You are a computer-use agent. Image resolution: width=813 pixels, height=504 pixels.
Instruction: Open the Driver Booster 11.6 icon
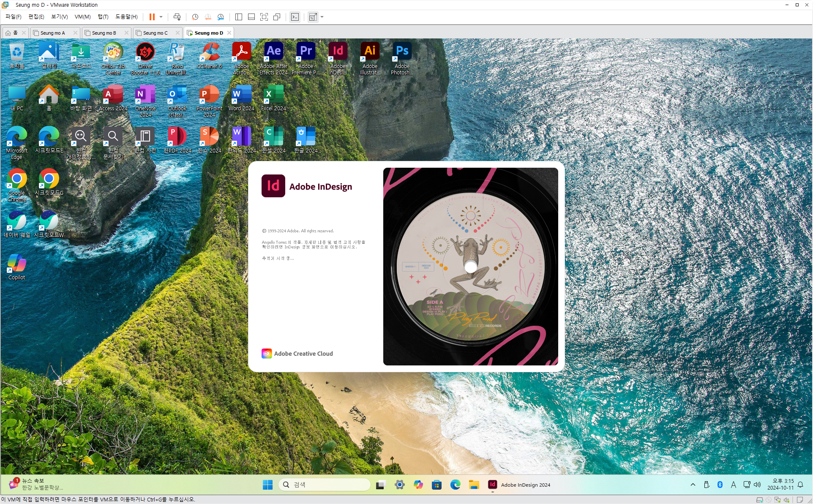(x=145, y=58)
